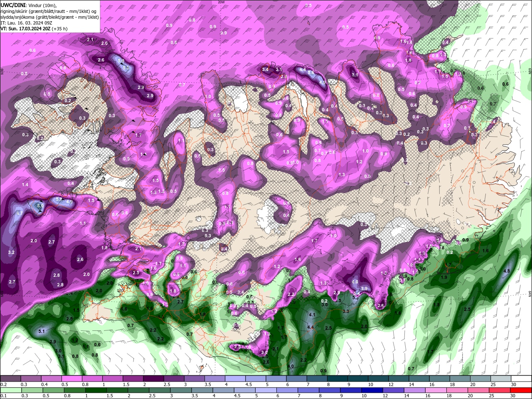Click the '4.8' rain value off east coast
The image size is (532, 399).
coord(507,271)
